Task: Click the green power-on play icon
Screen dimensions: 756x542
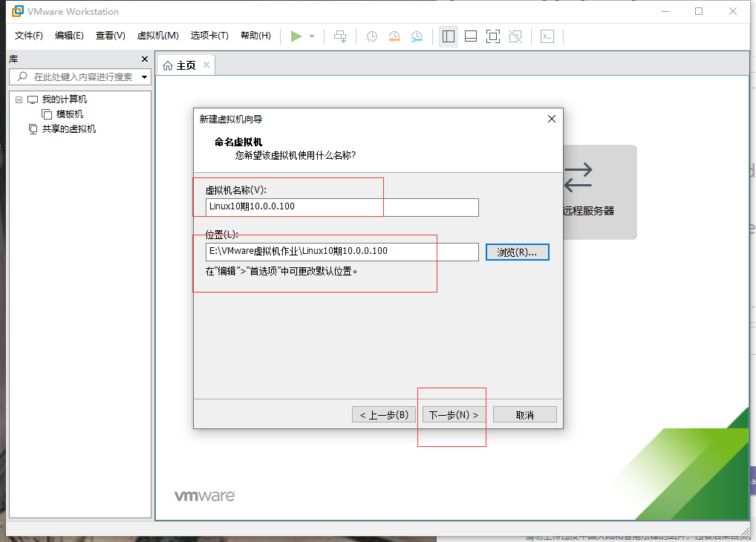Action: click(296, 36)
